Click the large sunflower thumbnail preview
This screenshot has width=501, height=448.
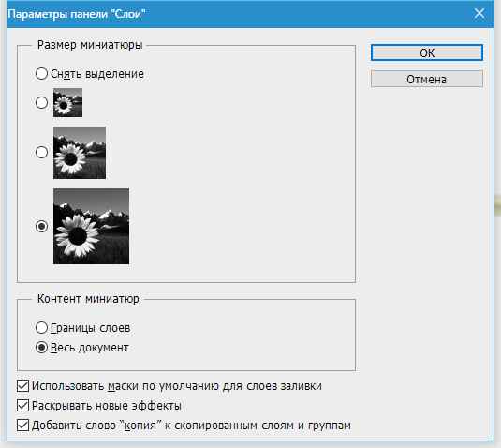tap(92, 226)
